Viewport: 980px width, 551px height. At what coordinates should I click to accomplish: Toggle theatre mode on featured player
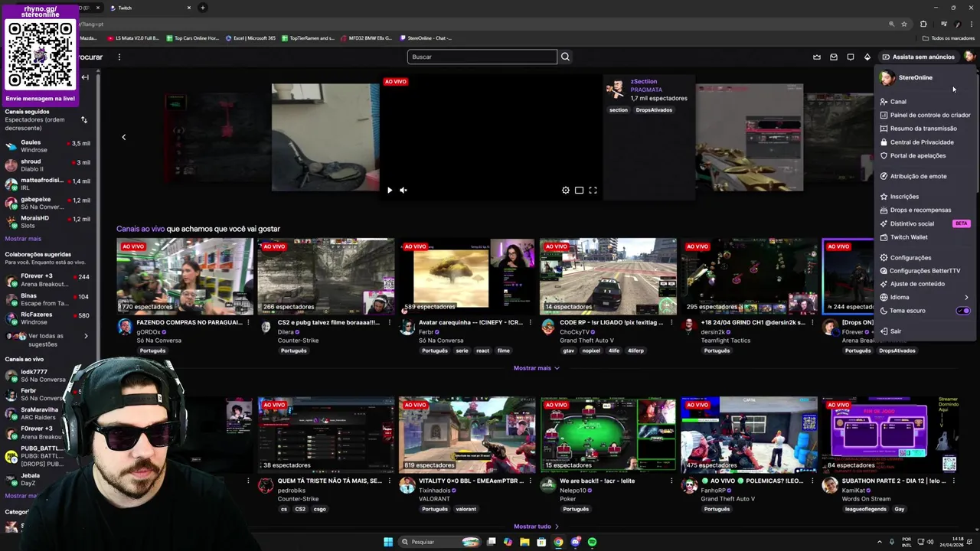click(580, 190)
